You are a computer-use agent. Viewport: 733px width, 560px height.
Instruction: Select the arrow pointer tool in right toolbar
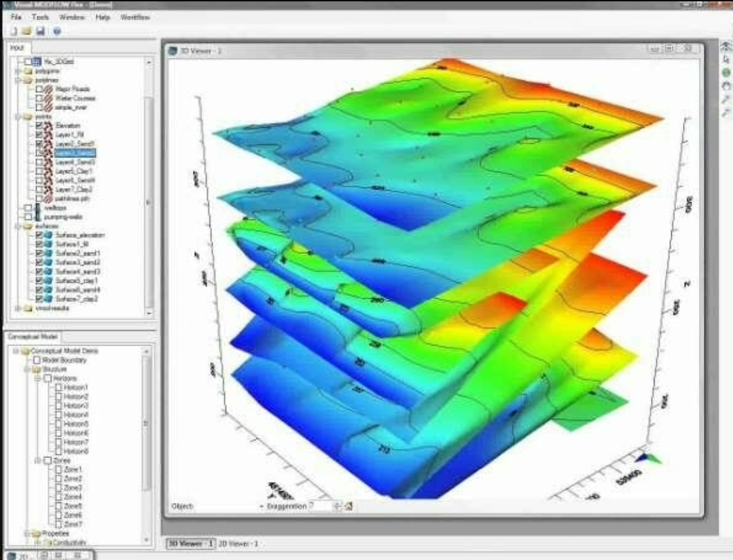point(726,59)
